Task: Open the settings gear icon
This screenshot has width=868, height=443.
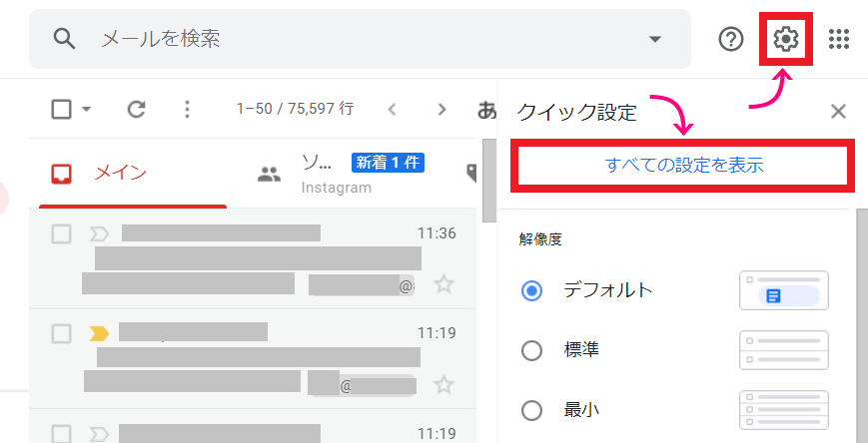Action: (786, 39)
